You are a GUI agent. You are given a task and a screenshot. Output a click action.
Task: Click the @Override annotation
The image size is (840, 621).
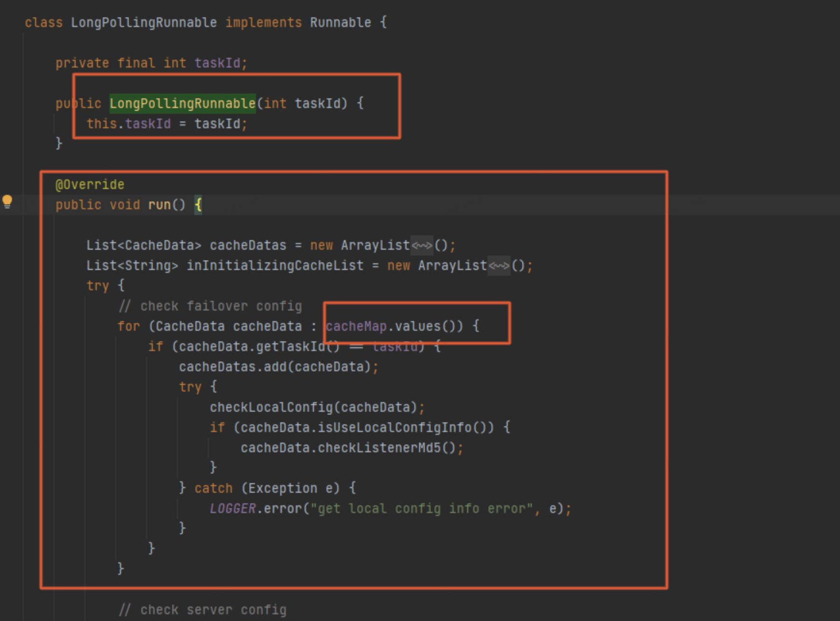pos(90,185)
